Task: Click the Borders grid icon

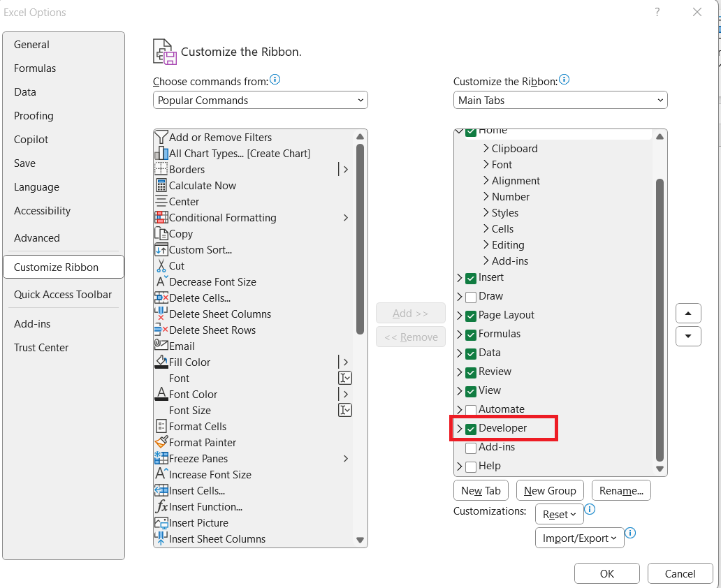Action: coord(161,169)
